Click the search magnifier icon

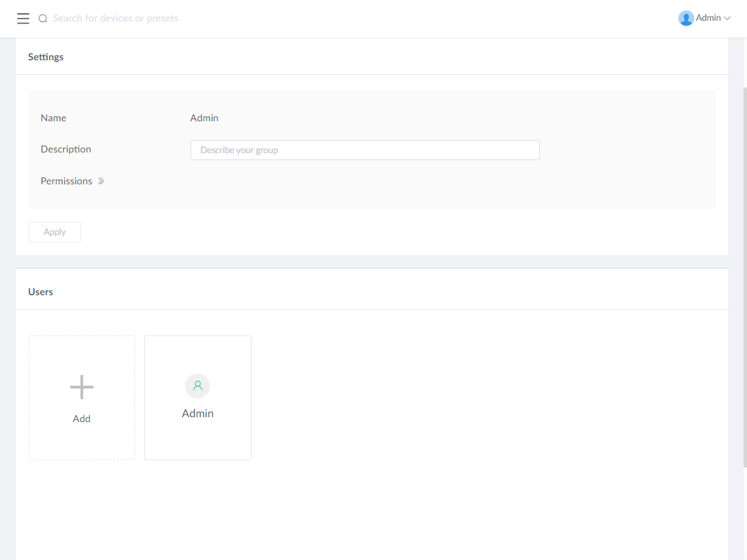(x=42, y=19)
